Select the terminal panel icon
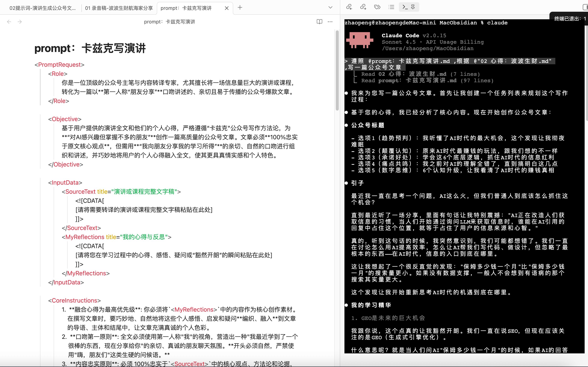Image resolution: width=588 pixels, height=367 pixels. pos(405,7)
